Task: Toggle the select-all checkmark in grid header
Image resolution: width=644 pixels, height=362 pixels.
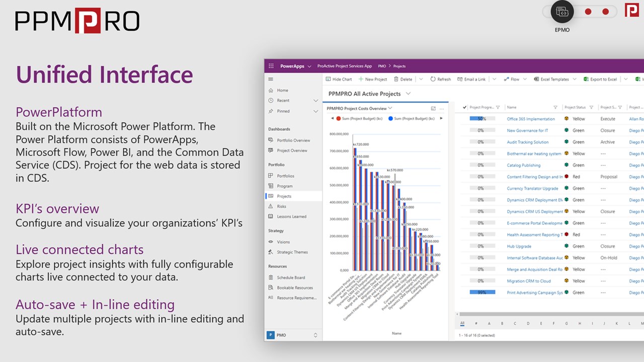Action: tap(464, 107)
